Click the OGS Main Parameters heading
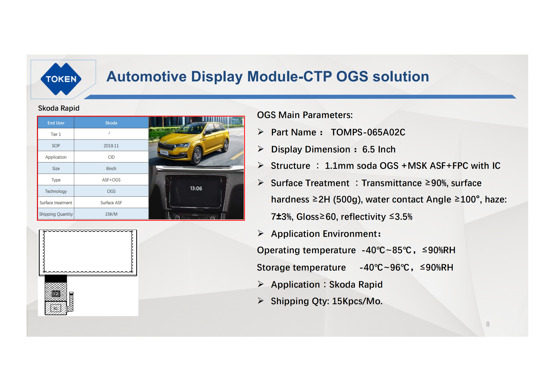555x392 pixels. tap(305, 115)
